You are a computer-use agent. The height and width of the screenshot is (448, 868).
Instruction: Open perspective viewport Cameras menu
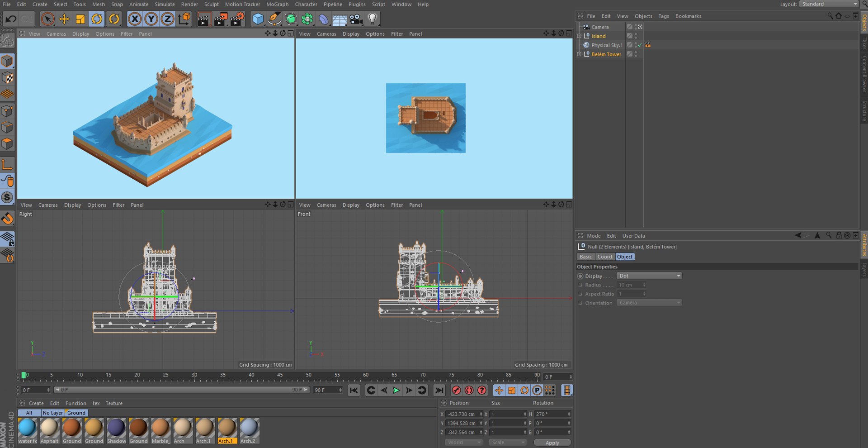[56, 34]
